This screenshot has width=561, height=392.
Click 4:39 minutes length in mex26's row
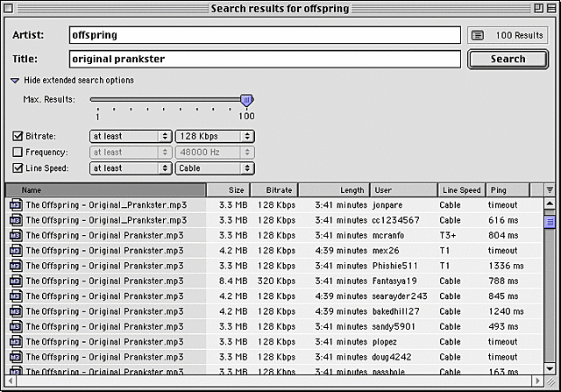[341, 251]
